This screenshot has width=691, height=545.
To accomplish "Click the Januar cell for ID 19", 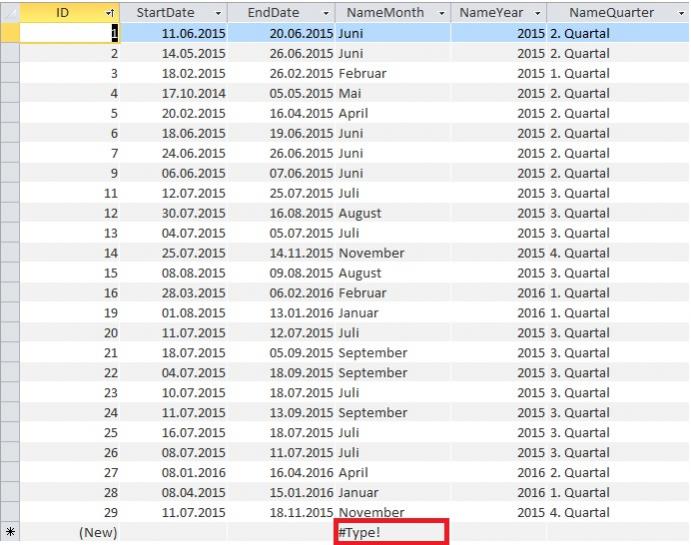I will tap(393, 313).
